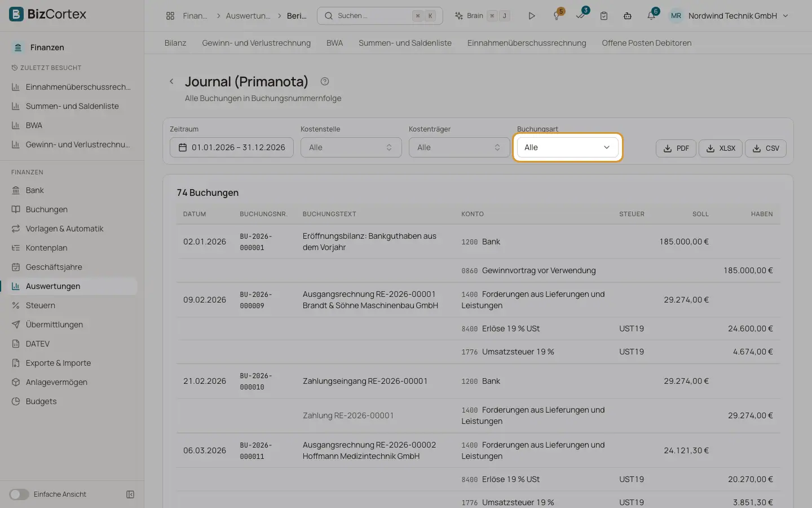Export the journal as CSV
812x508 pixels.
click(x=766, y=148)
